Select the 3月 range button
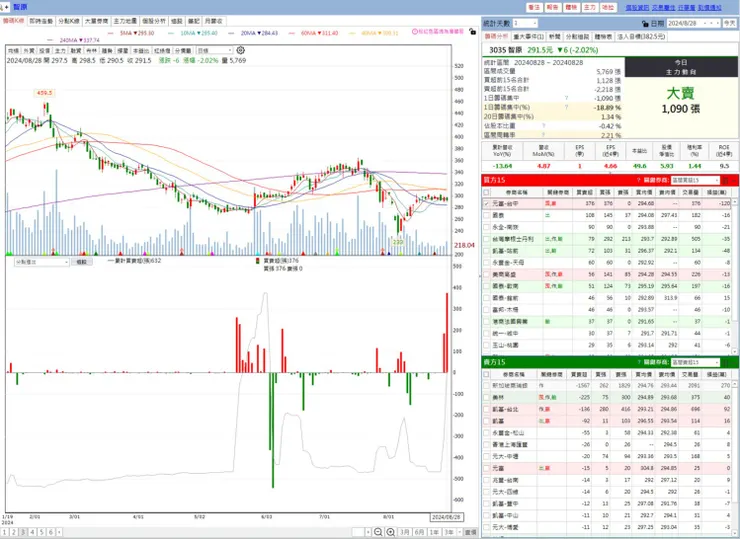 [x=404, y=532]
